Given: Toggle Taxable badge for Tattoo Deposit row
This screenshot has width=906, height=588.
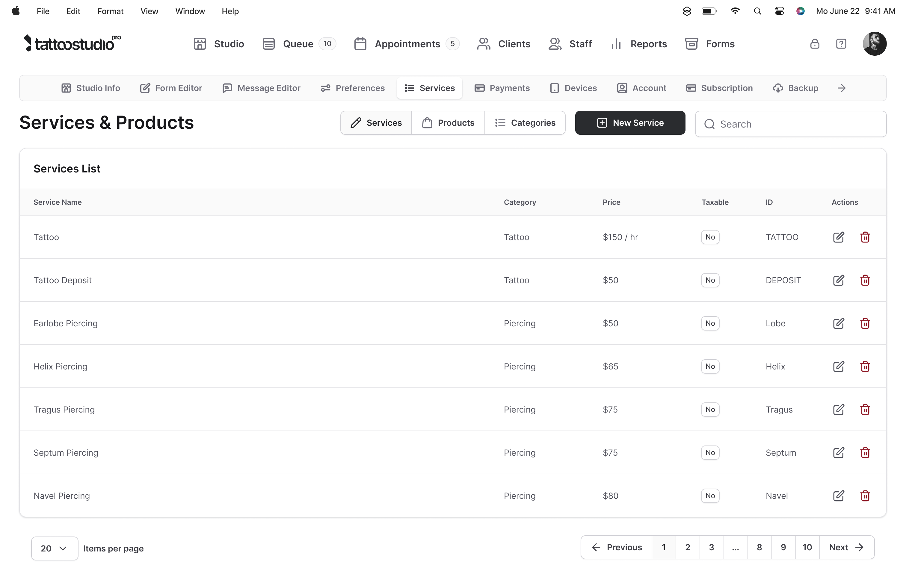Looking at the screenshot, I should [710, 280].
